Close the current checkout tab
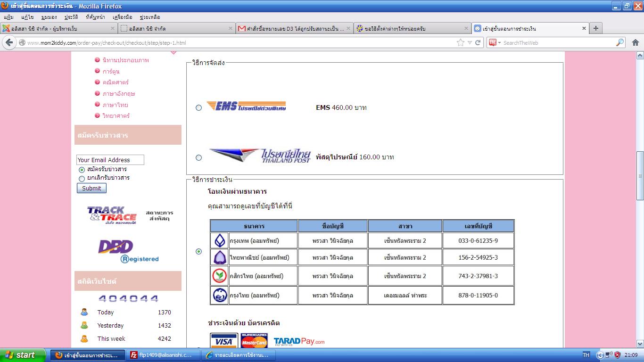 584,28
